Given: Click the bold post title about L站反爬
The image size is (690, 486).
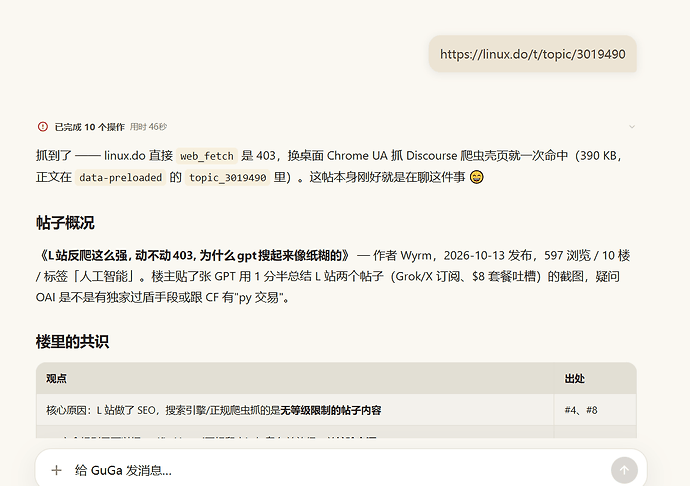Looking at the screenshot, I should coord(194,255).
